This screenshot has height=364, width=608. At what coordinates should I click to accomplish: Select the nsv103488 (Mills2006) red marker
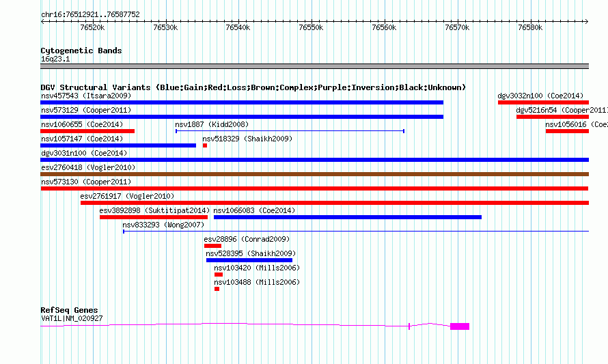pos(217,289)
